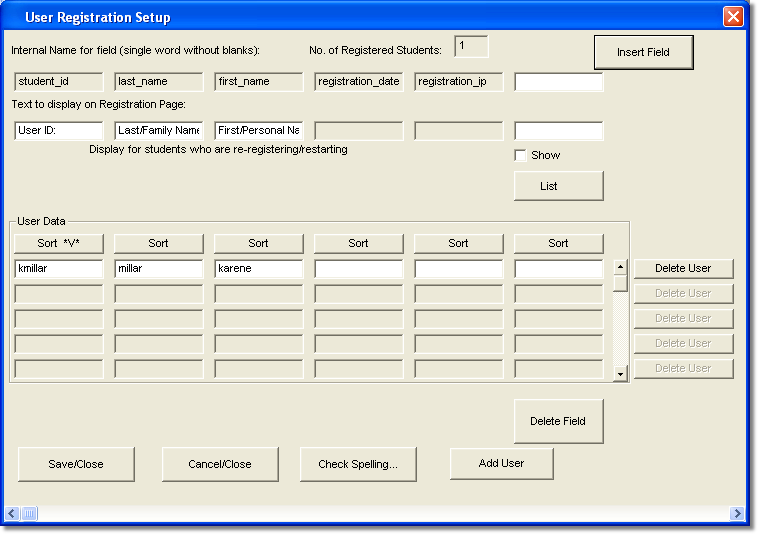Screen dimensions: 763x536
Task: Select the first_name internal name field
Action: tap(259, 82)
